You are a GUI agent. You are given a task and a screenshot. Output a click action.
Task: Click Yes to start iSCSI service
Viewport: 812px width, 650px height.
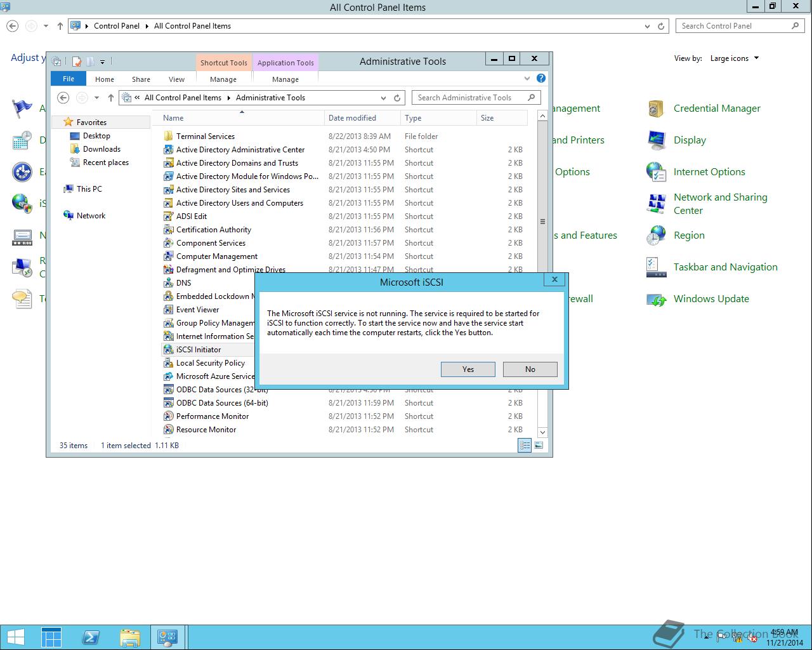[468, 369]
